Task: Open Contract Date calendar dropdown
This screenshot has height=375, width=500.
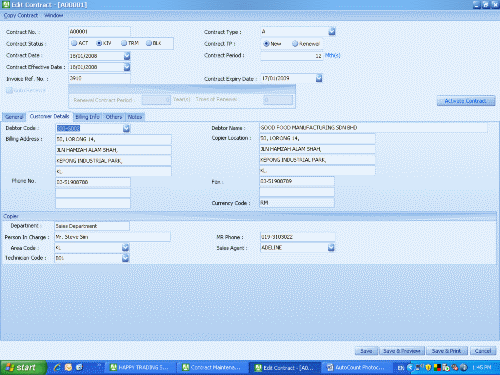Action: [127, 56]
